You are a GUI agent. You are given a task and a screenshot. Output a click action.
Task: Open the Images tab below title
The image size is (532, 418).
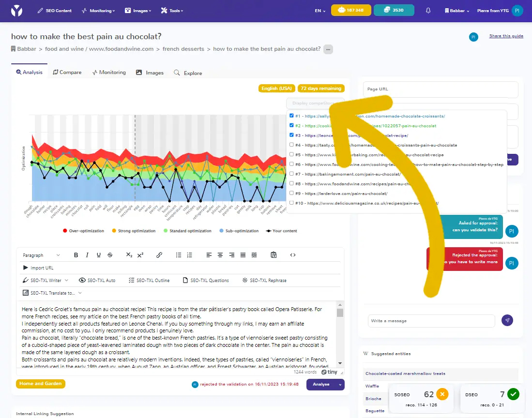pos(150,73)
